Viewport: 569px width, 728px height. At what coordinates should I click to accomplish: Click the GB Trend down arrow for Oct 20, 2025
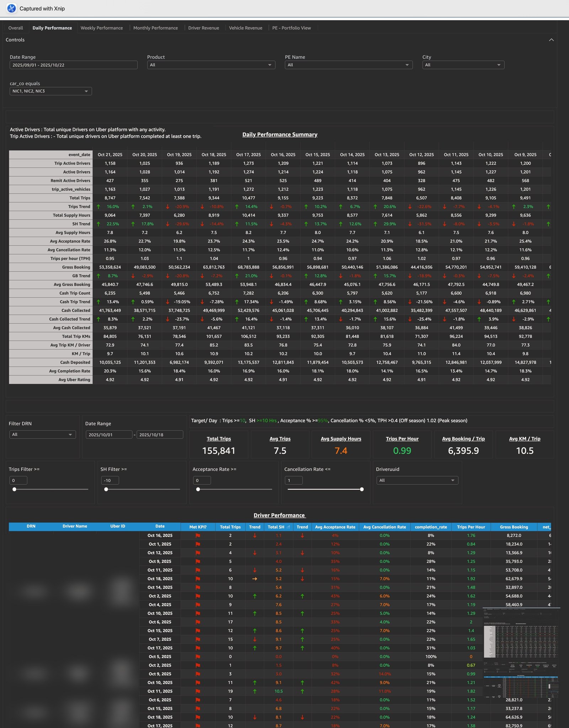(x=133, y=276)
